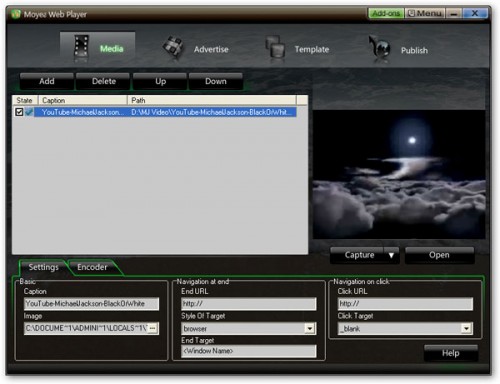Click the Moyea Web Player title bar icon

pyautogui.click(x=15, y=14)
